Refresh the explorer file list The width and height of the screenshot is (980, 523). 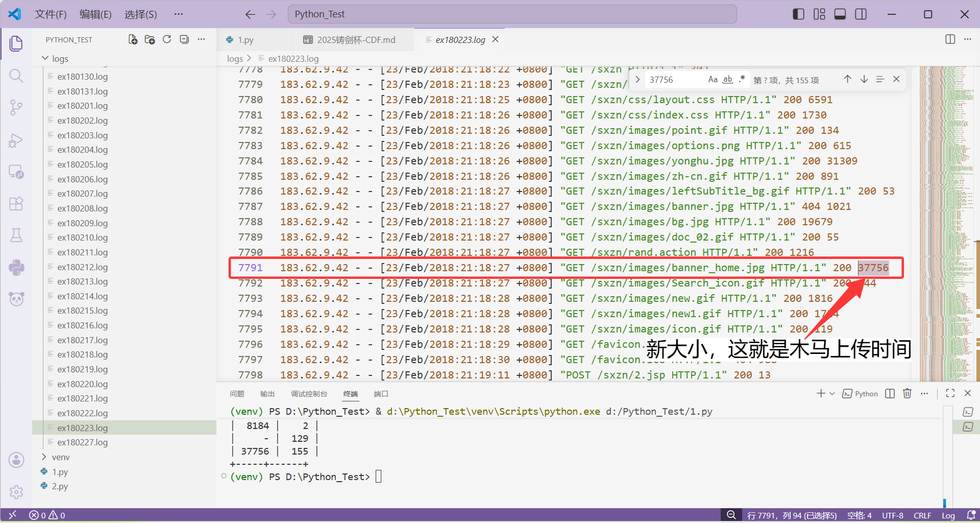(x=167, y=39)
